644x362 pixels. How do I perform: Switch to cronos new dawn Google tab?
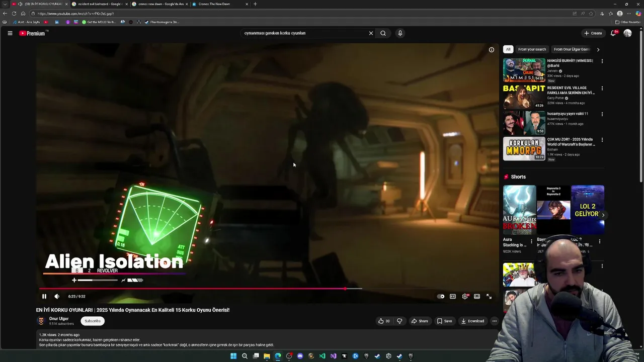pyautogui.click(x=160, y=4)
